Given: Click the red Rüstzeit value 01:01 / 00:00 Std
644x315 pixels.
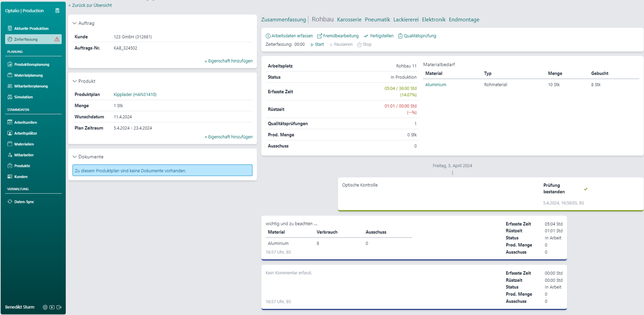Looking at the screenshot, I should click(x=400, y=106).
